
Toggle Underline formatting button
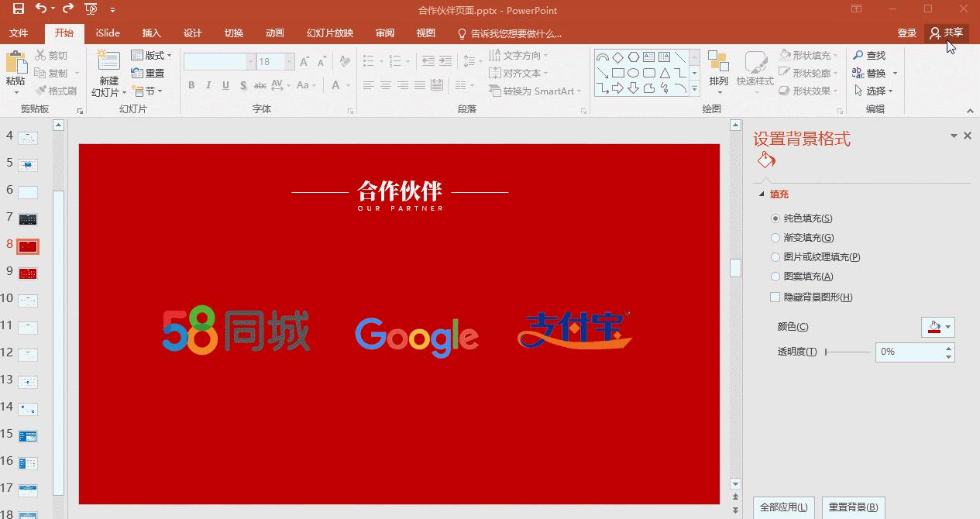click(225, 85)
